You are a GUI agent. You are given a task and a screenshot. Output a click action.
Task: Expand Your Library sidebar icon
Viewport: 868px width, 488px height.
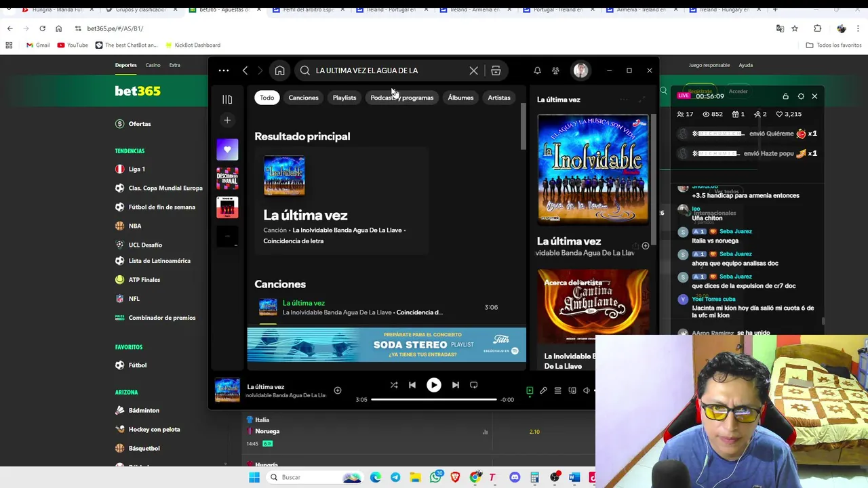click(227, 100)
